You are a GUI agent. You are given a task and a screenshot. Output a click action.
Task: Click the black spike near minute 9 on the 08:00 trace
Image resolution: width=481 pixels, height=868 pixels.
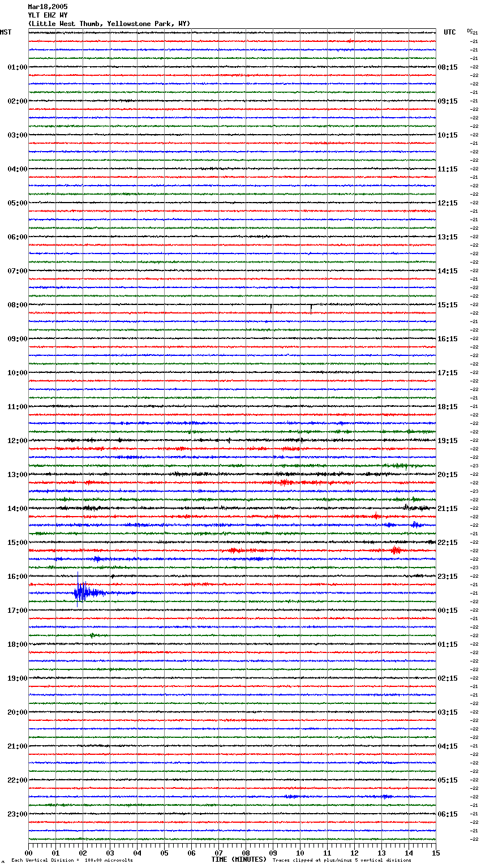[271, 308]
